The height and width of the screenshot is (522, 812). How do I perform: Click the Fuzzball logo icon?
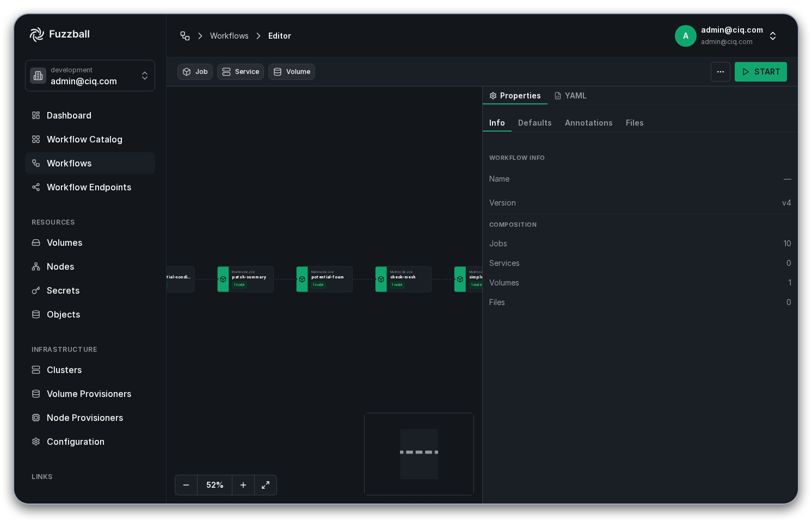pyautogui.click(x=37, y=34)
